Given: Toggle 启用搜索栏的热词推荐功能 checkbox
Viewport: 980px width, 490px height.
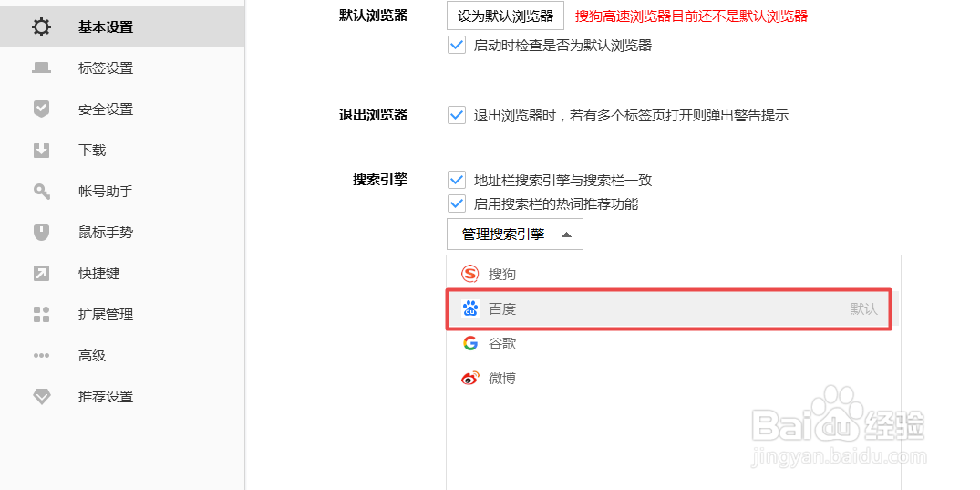Looking at the screenshot, I should point(457,203).
